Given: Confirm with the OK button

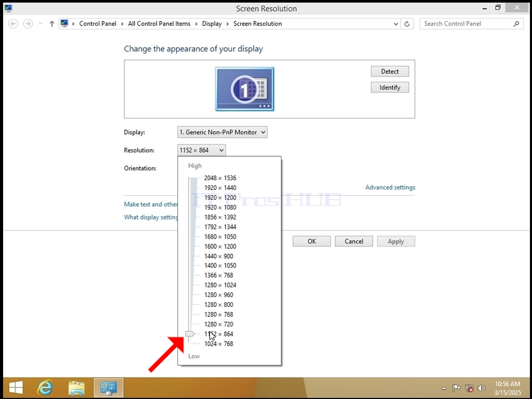Looking at the screenshot, I should (312, 241).
